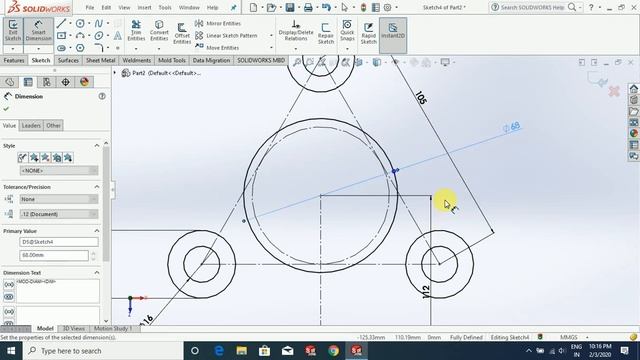This screenshot has width=640, height=360.
Task: Open Linear Sketch Pattern dropdown arrow
Action: (271, 36)
